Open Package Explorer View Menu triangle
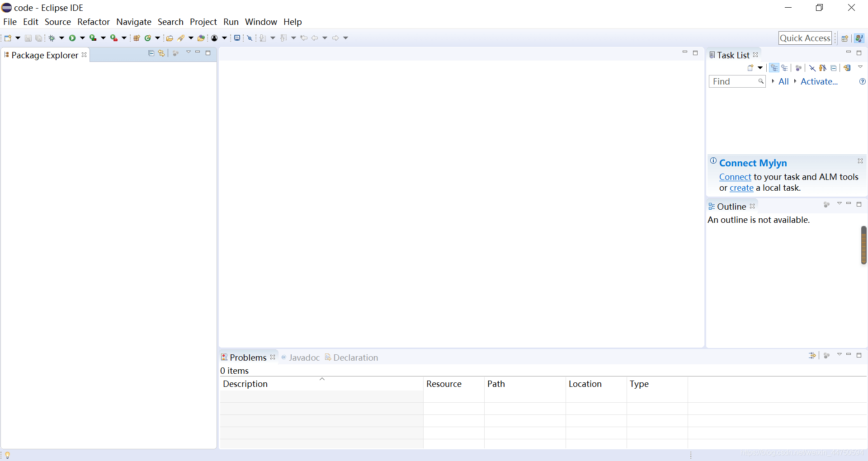This screenshot has width=868, height=461. point(188,52)
